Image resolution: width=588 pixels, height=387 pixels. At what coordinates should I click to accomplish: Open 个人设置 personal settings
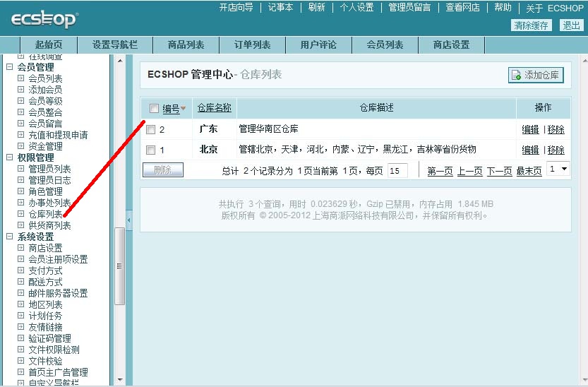coord(356,8)
